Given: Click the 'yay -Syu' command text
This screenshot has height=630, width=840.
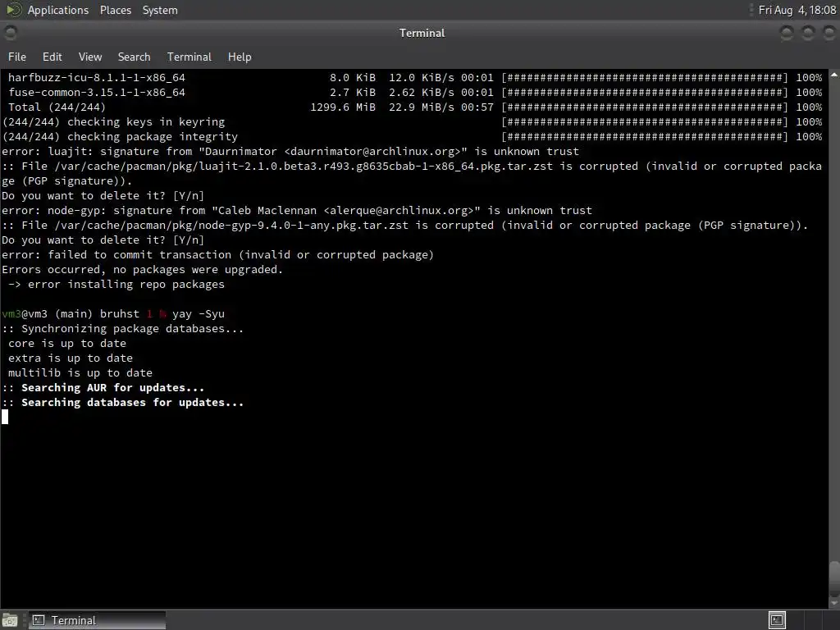Looking at the screenshot, I should [199, 314].
